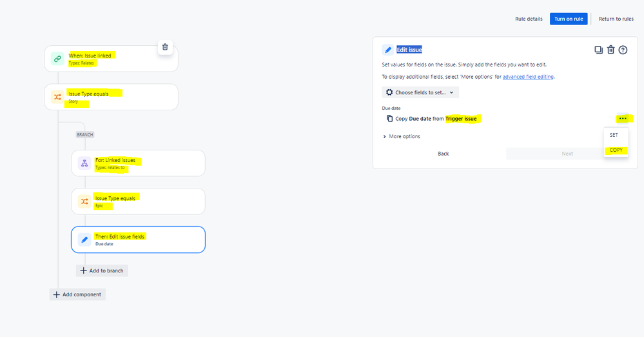The width and height of the screenshot is (644, 337).
Task: Open the Due date three-dots menu
Action: point(623,119)
